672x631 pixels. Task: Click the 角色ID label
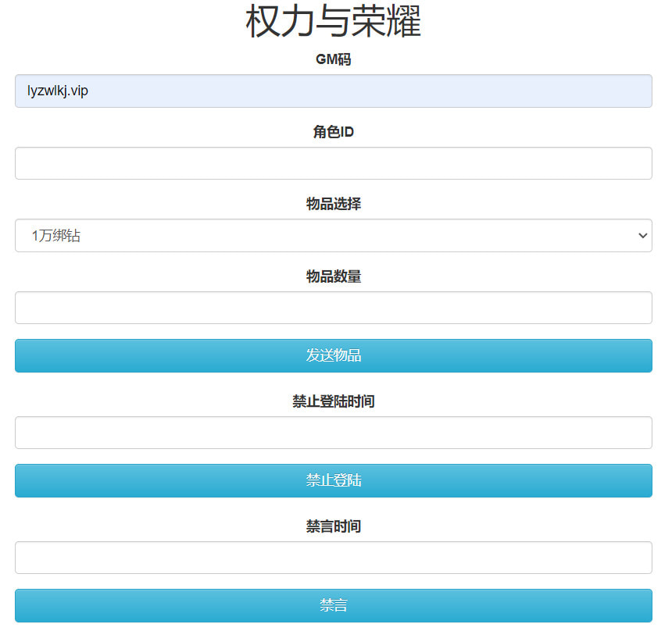(333, 132)
